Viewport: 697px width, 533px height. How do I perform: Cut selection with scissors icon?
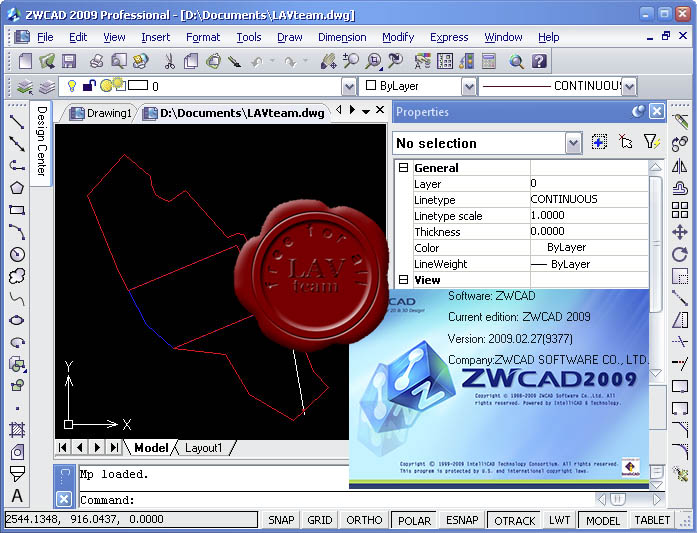tap(169, 61)
